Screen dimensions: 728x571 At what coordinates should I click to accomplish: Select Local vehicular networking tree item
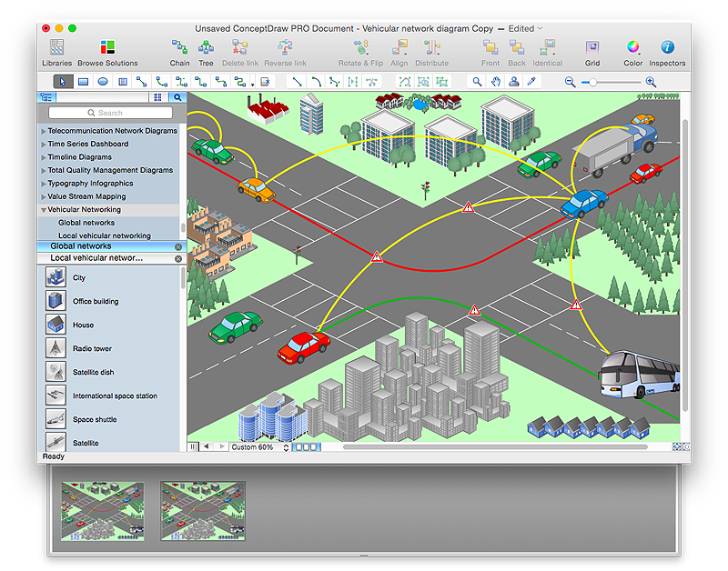[x=104, y=235]
